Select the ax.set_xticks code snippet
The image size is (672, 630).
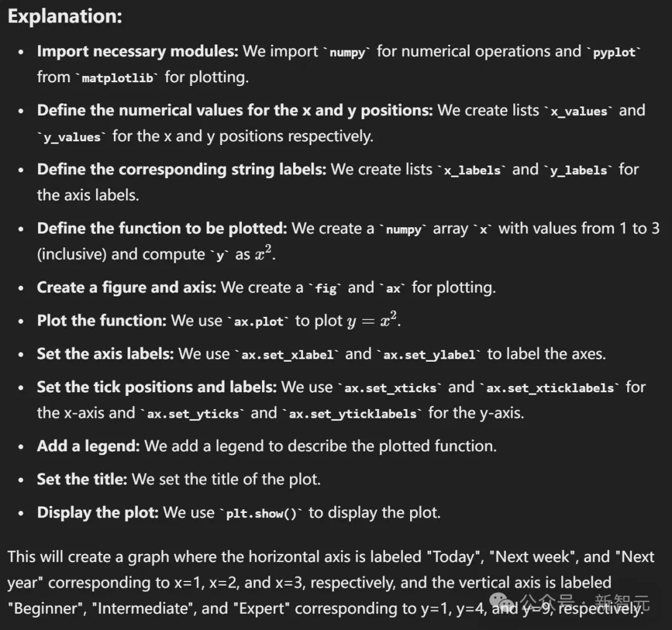(390, 388)
